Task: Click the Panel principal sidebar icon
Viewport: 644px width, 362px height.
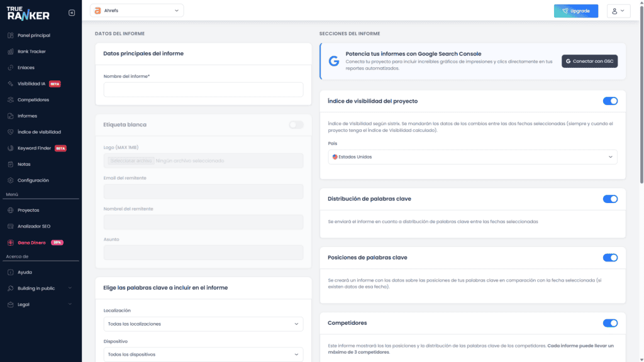Action: pos(11,35)
